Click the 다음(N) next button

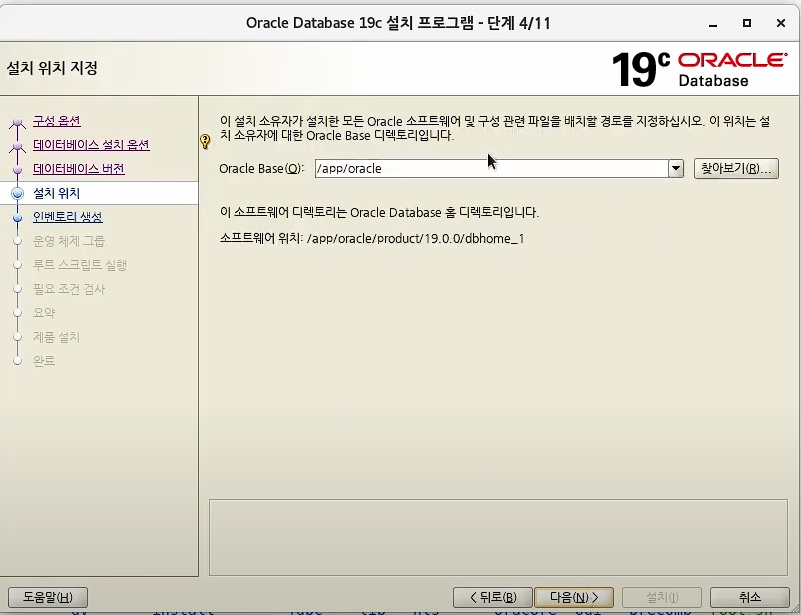[x=574, y=597]
